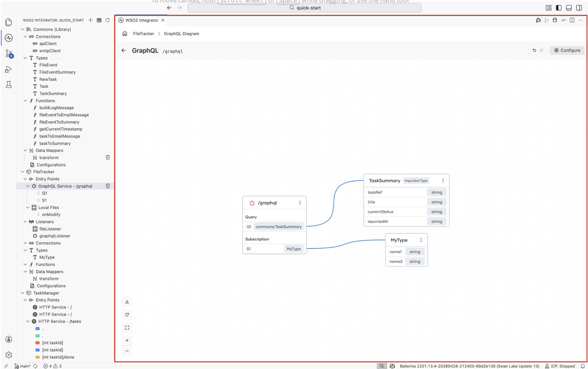Open the Testing flask view

(8, 85)
